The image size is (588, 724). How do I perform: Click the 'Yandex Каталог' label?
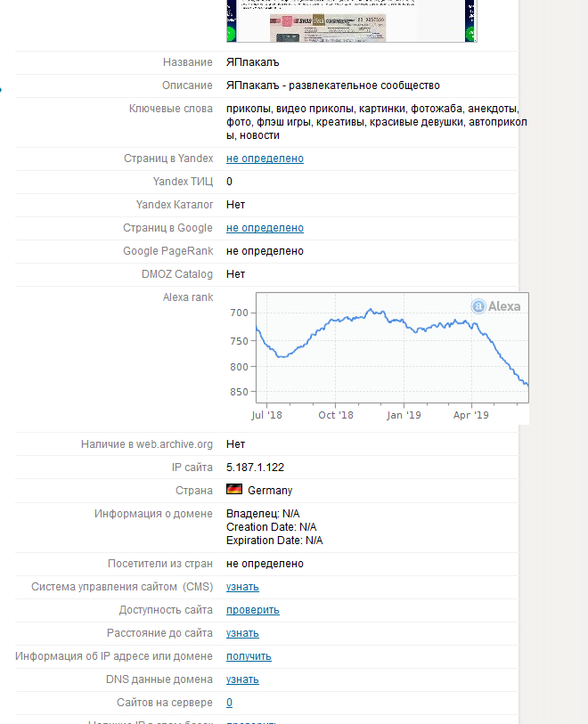(x=175, y=205)
